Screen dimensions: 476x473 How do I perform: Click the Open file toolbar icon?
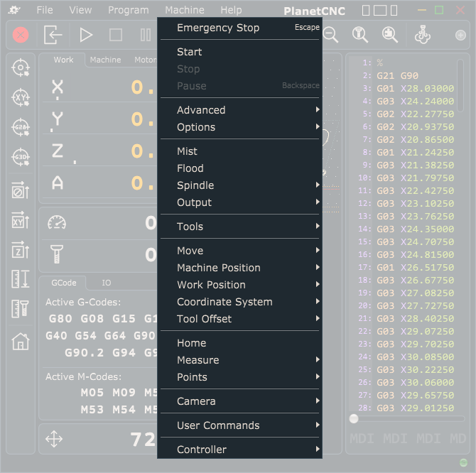(x=53, y=35)
